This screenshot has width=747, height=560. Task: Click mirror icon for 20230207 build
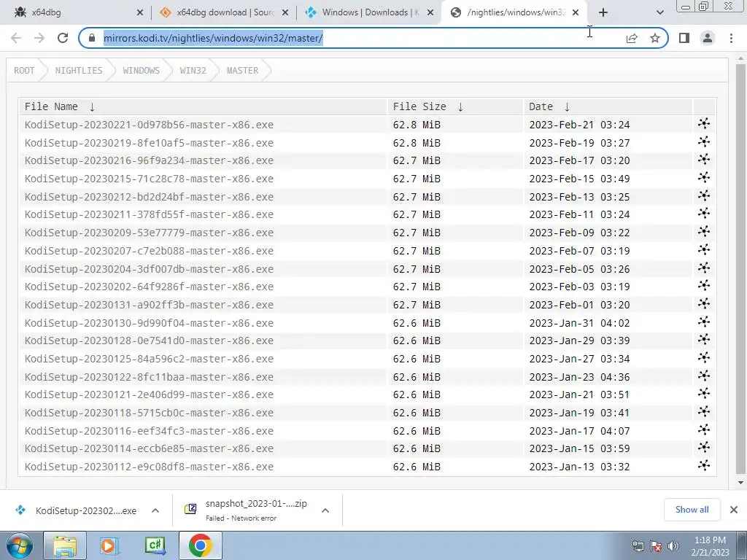704,249
